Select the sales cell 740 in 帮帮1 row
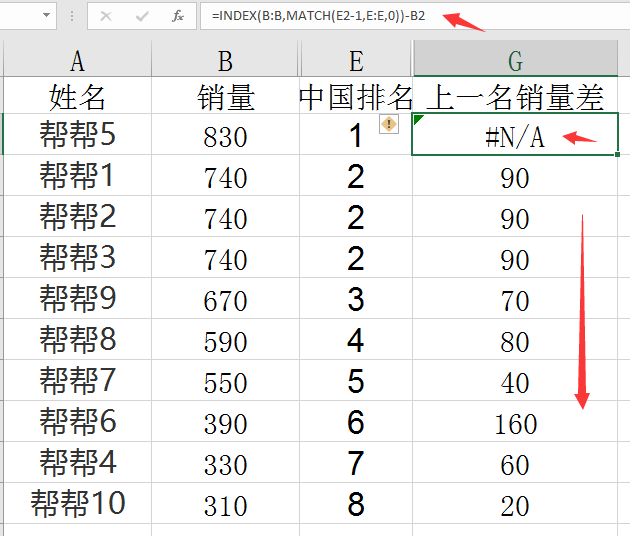 [225, 175]
